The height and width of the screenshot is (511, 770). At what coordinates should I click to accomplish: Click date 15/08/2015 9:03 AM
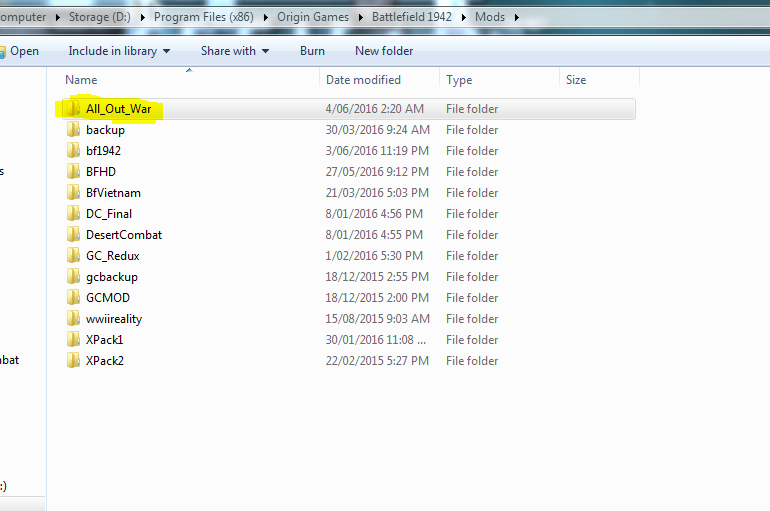click(377, 319)
